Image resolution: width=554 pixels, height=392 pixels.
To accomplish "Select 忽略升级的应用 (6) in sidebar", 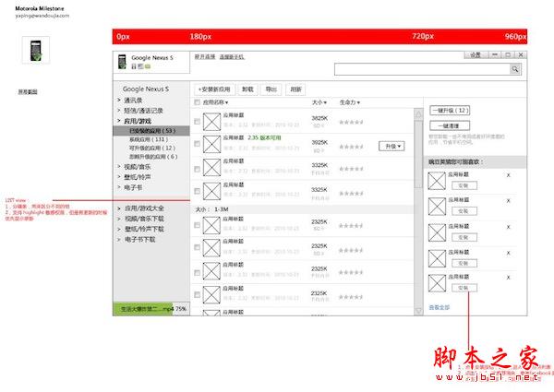I will point(153,156).
